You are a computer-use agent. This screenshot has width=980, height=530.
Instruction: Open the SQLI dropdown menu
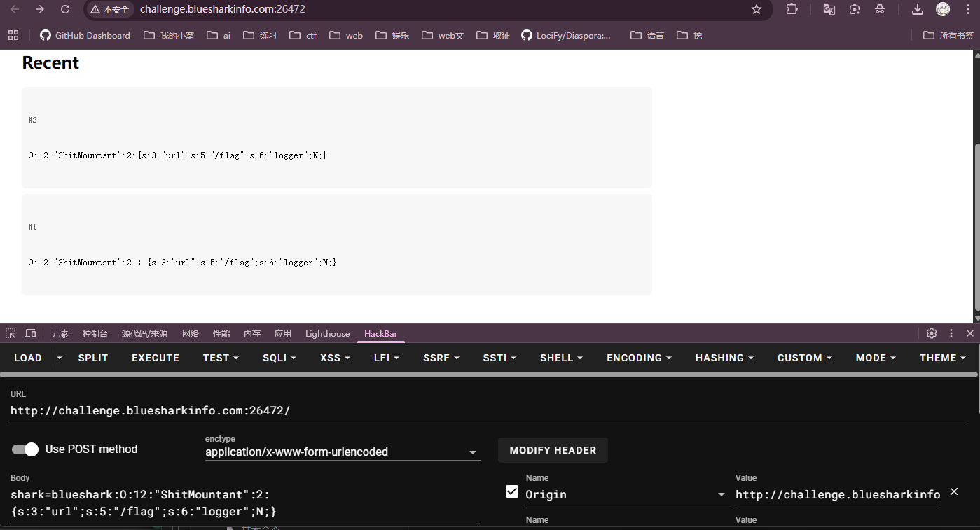(x=279, y=358)
